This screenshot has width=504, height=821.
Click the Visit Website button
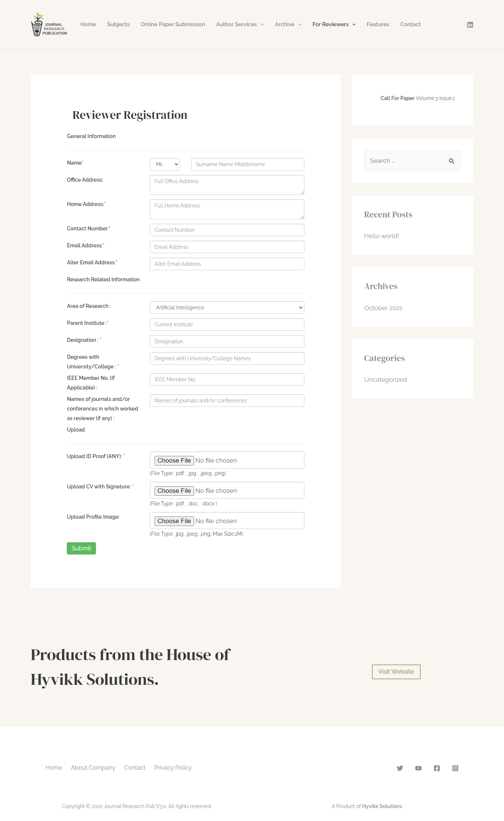396,671
